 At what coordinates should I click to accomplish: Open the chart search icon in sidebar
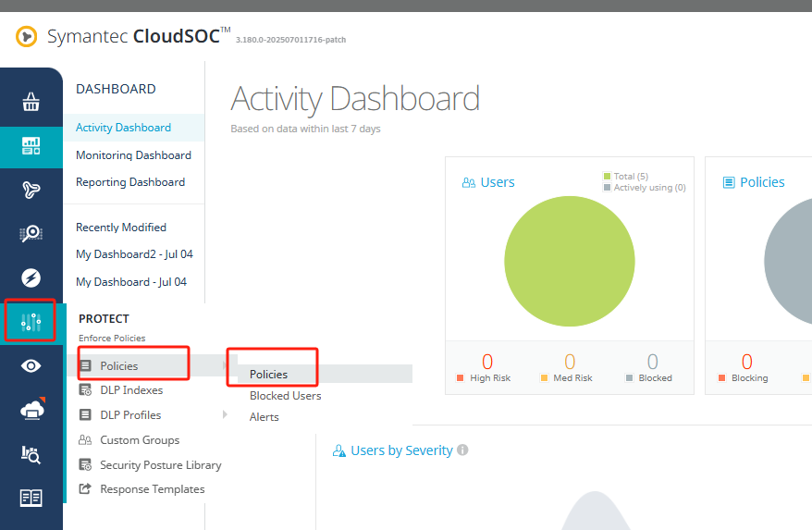pyautogui.click(x=31, y=454)
